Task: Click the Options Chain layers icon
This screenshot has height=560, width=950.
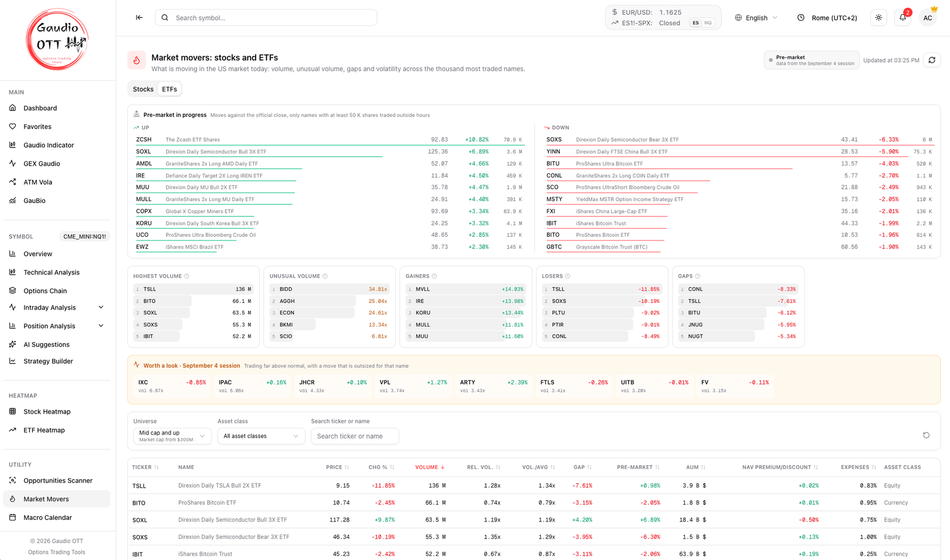Action: pos(13,290)
